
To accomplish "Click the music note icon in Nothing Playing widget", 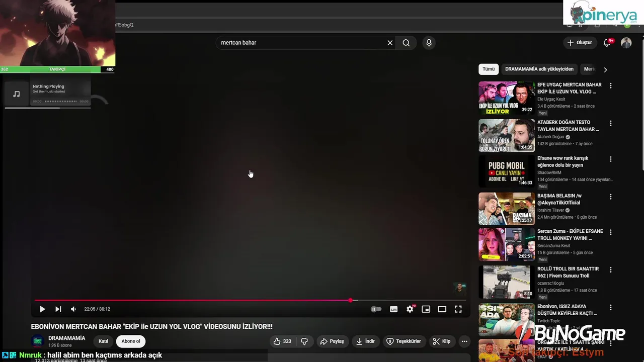I will [x=17, y=94].
